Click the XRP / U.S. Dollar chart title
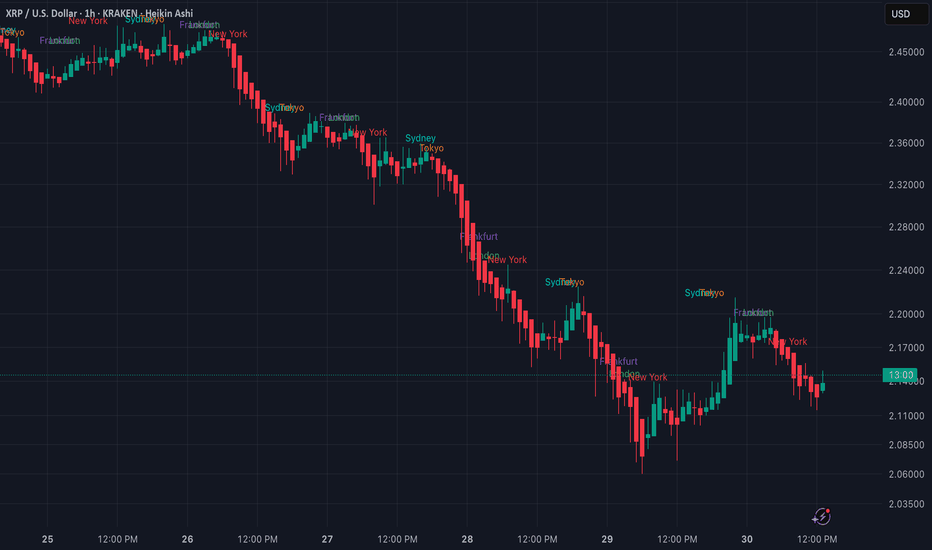Image resolution: width=932 pixels, height=550 pixels. 99,13
